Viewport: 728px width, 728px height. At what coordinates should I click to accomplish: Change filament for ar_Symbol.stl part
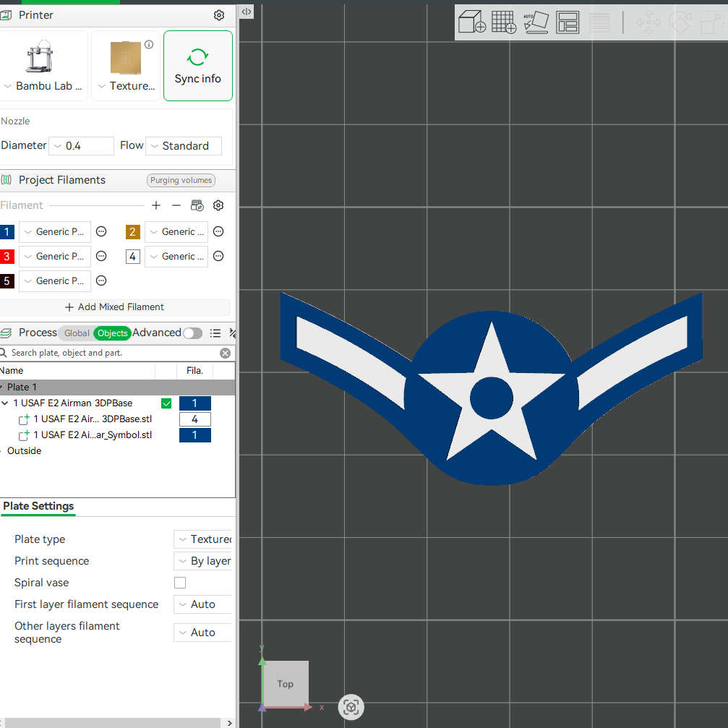195,435
